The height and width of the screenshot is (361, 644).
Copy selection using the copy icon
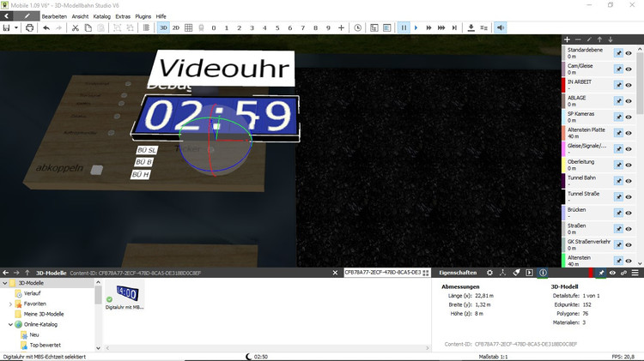point(88,28)
